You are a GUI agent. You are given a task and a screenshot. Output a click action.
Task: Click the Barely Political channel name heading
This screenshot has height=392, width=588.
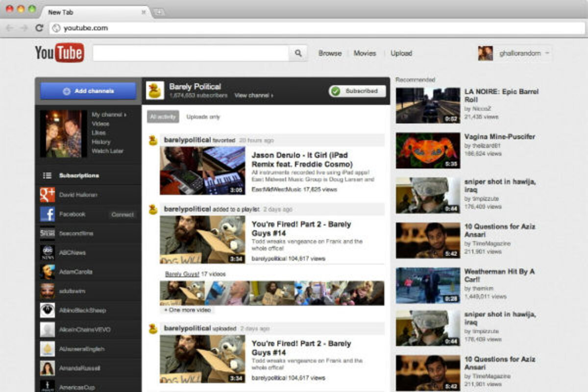point(195,86)
